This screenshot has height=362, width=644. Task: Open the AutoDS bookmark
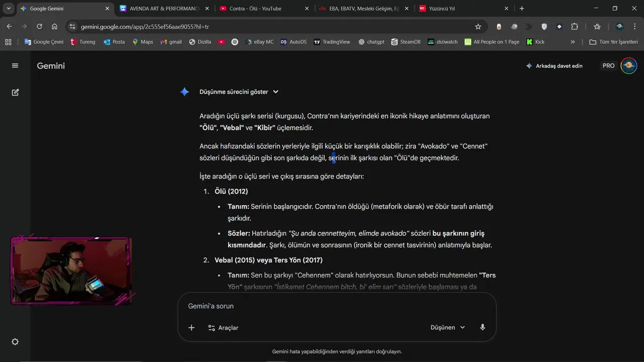pos(293,42)
